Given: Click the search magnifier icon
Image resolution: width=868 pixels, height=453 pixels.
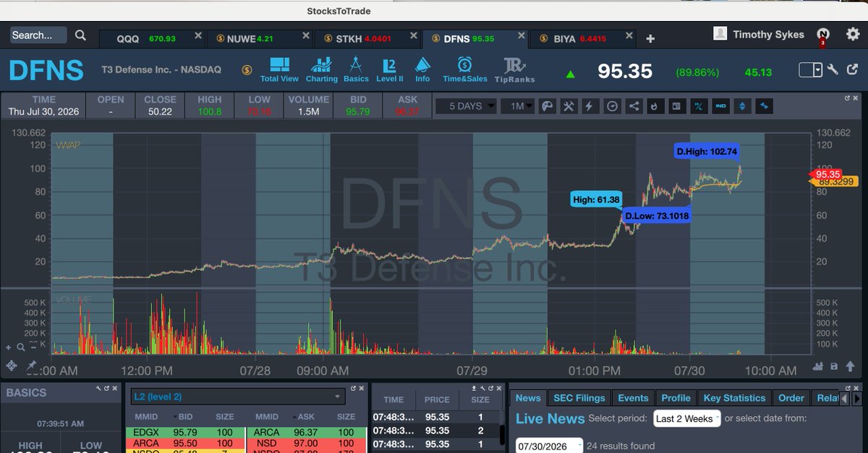Looking at the screenshot, I should point(80,35).
